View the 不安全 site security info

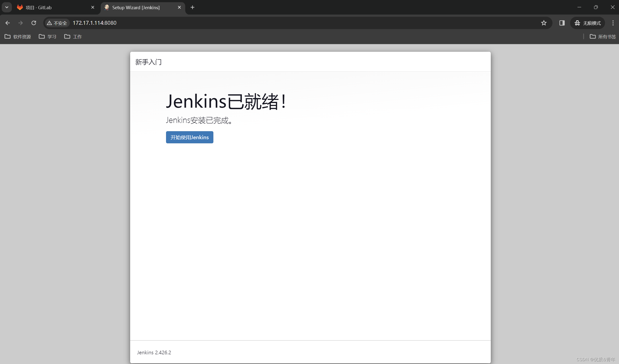pyautogui.click(x=57, y=23)
